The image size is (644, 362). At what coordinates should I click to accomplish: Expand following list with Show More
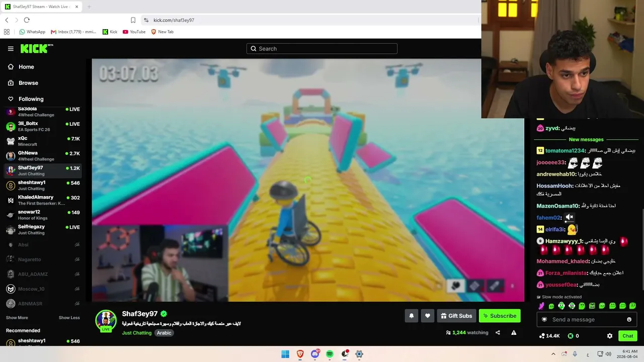(x=17, y=318)
